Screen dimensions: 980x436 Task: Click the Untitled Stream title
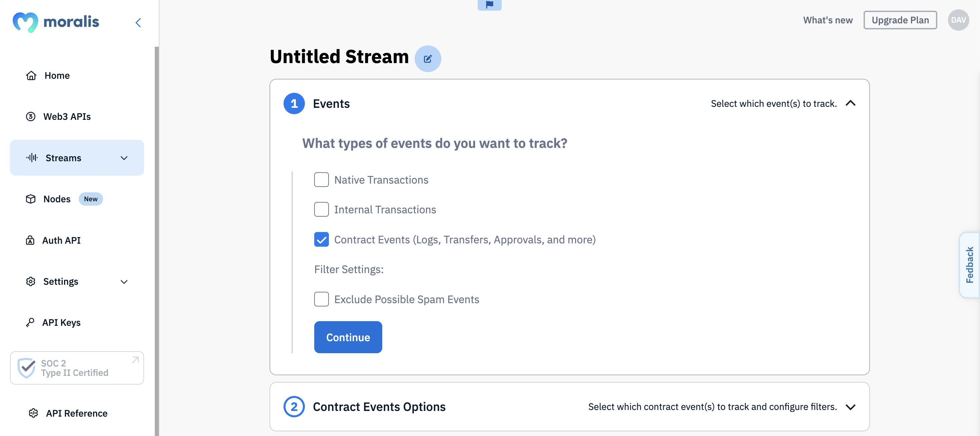tap(339, 57)
